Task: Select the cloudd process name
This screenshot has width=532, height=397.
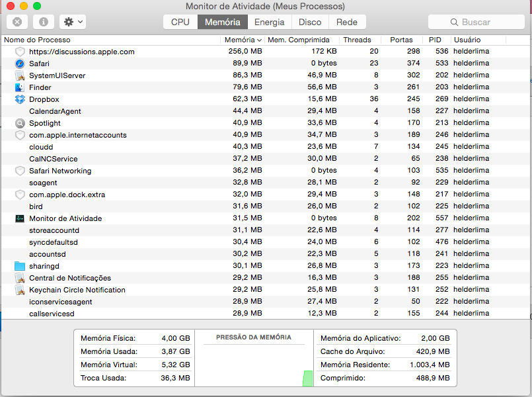Action: tap(41, 147)
